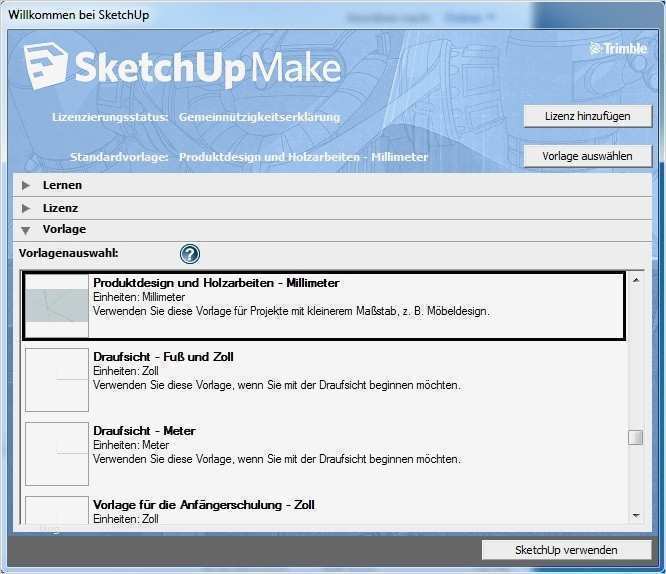Click template list scroll down arrow
Viewport: 666px width, 574px height.
(x=636, y=515)
